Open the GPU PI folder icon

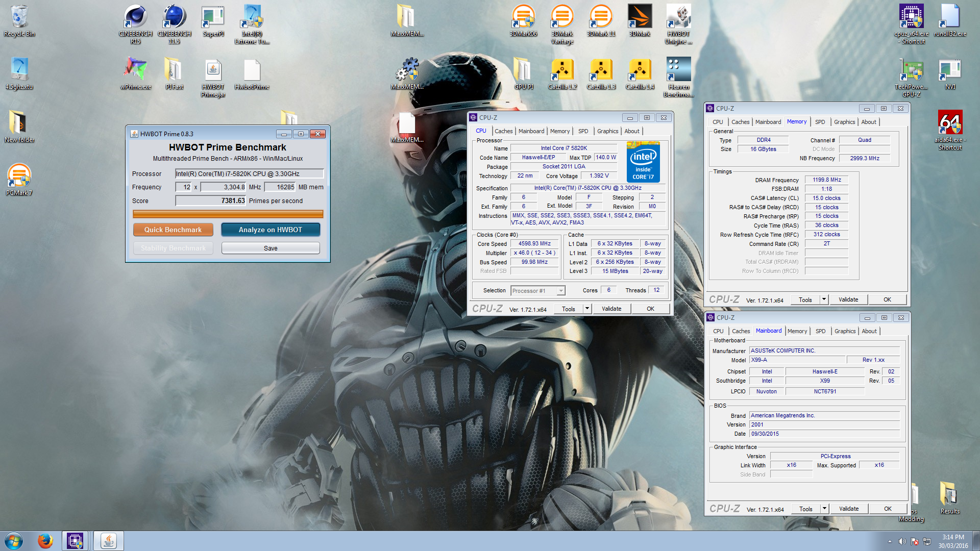point(523,74)
